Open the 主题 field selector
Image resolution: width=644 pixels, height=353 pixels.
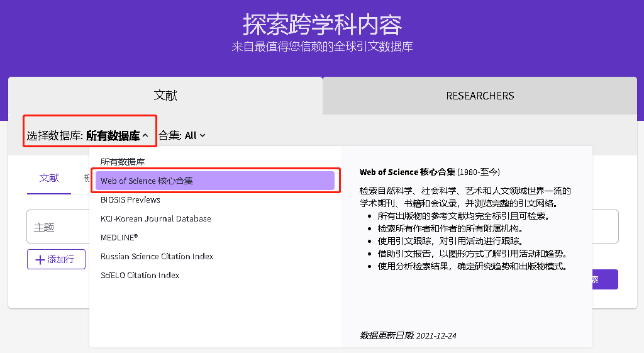[x=58, y=227]
